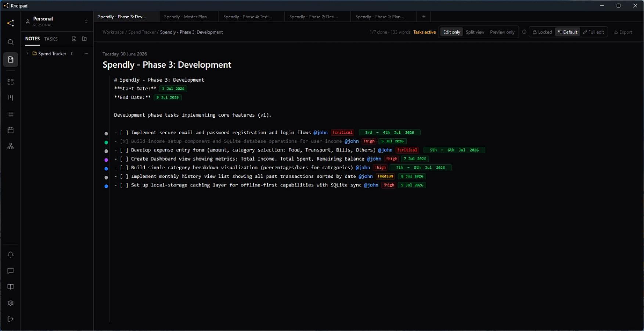The image size is (644, 331).
Task: Check the box for Implement monthly history view task
Action: (124, 176)
